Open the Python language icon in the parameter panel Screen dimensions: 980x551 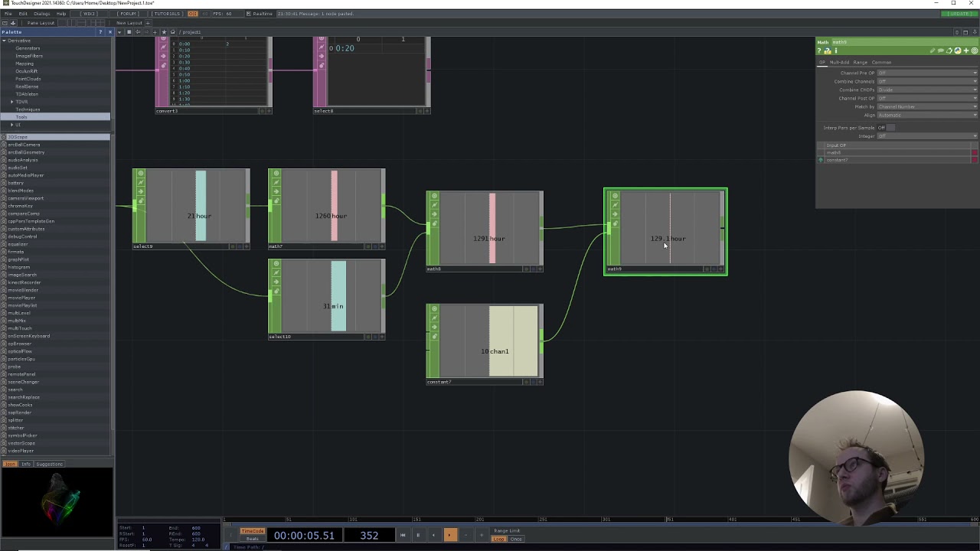pyautogui.click(x=958, y=51)
